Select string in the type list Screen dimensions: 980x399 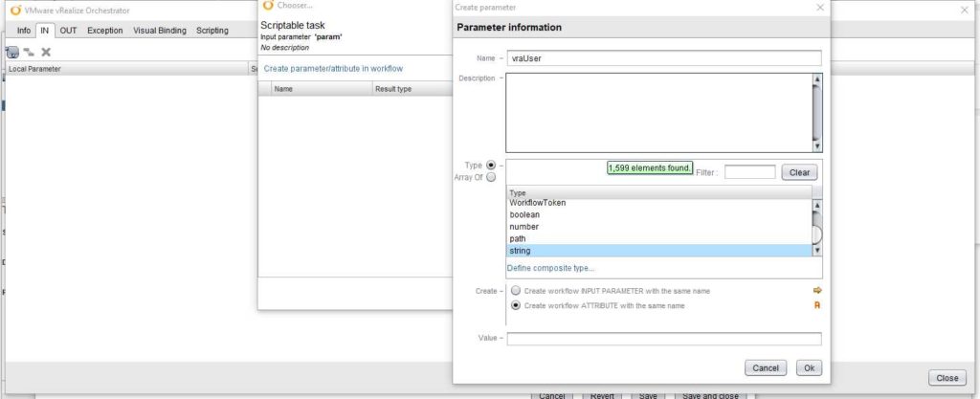(658, 251)
